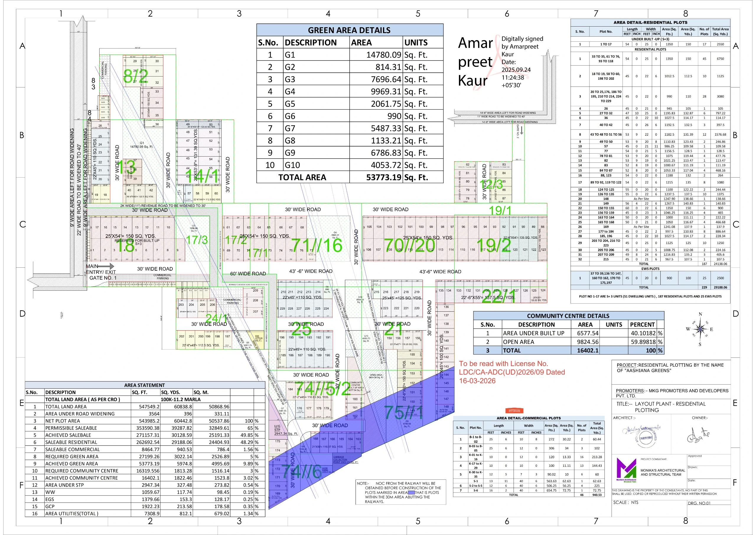The width and height of the screenshot is (756, 535).
Task: Select 'AREA DETAIL-COMMERCIAL PLOTS' table title
Action: pyautogui.click(x=529, y=418)
